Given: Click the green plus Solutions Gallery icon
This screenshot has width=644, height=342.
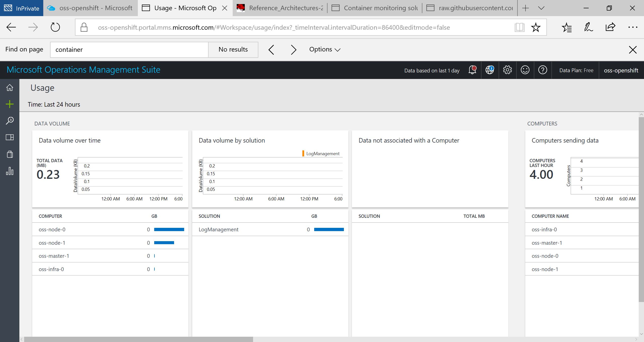Looking at the screenshot, I should (x=10, y=104).
